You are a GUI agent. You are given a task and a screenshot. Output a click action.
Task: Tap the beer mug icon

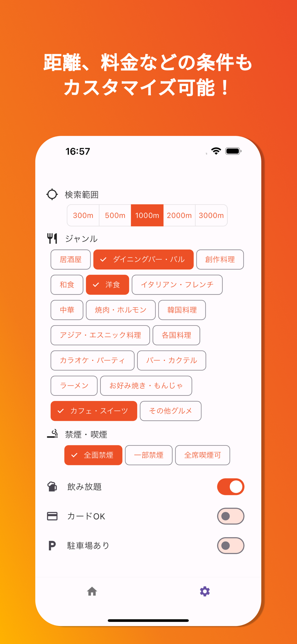[x=52, y=487]
